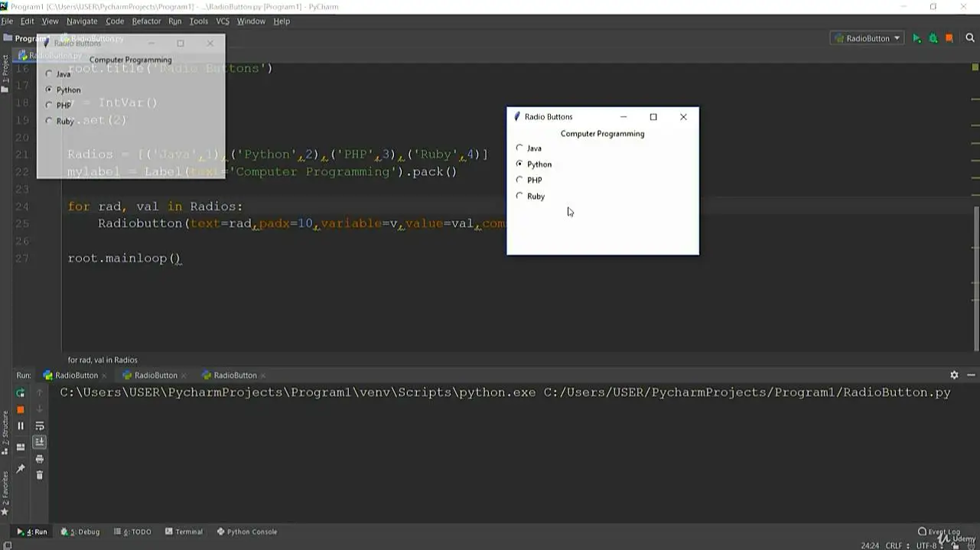The image size is (980, 550).
Task: Open the Window menu
Action: coord(251,21)
